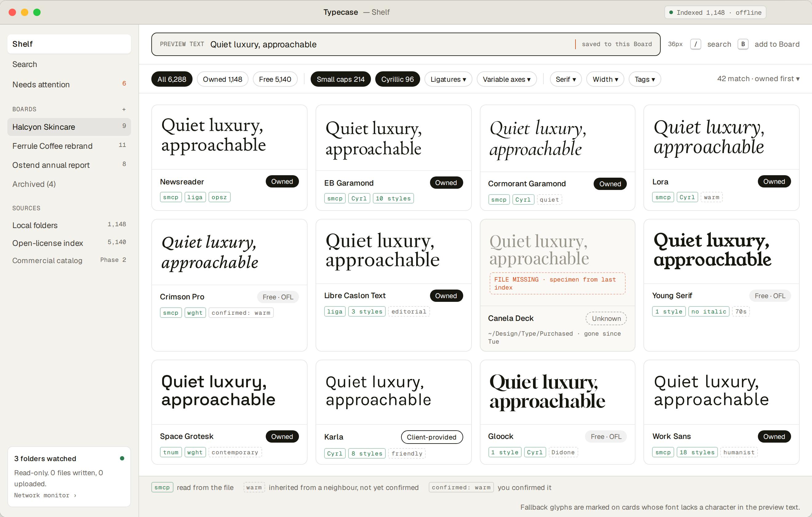Change sort order from owned first
The image size is (812, 517).
pos(758,78)
